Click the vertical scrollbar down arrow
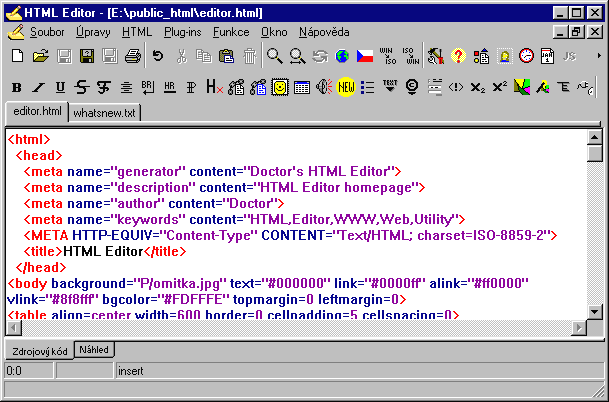 point(595,312)
